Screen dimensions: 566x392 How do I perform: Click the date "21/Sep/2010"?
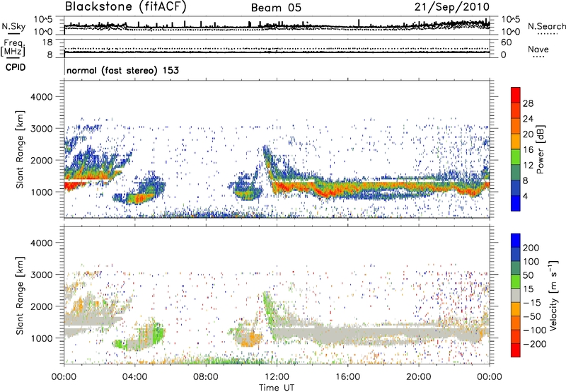tap(452, 7)
